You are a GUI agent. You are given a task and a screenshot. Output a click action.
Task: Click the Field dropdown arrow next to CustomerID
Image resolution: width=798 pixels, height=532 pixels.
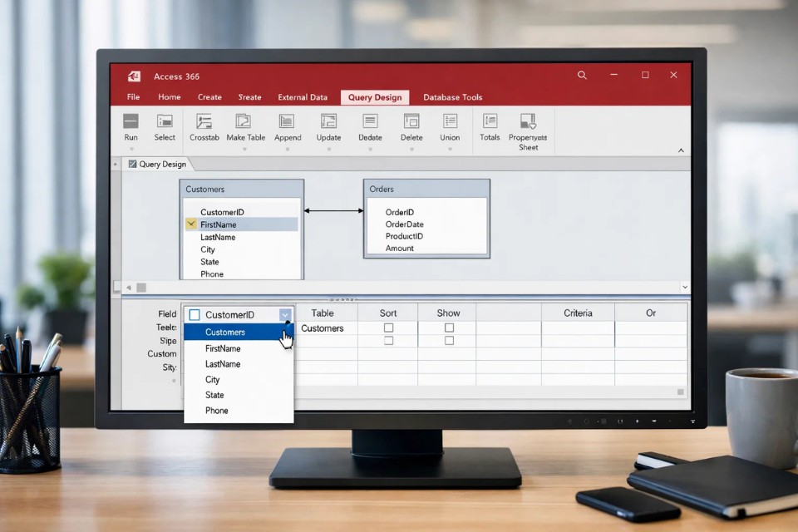tap(285, 315)
